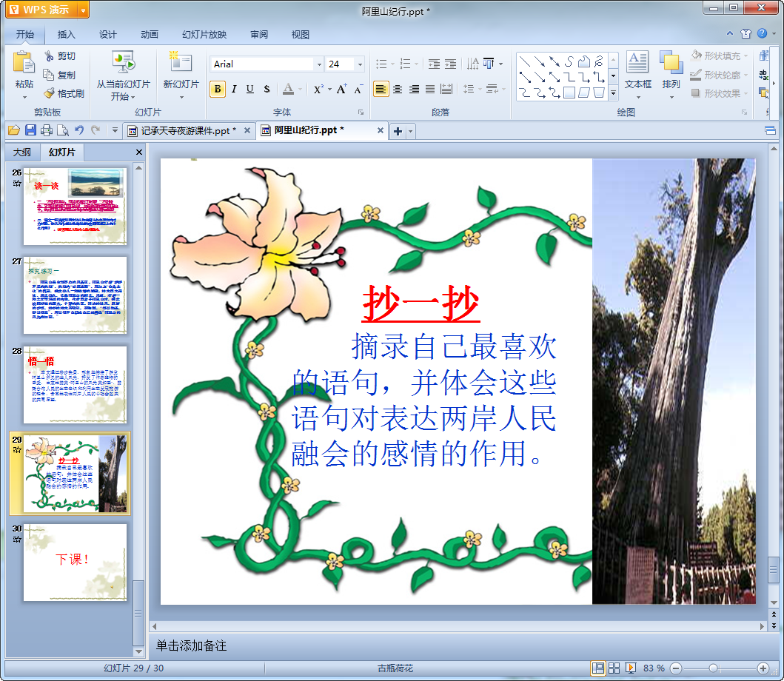Click the decrease indent icon
Image resolution: width=784 pixels, height=681 pixels.
point(434,64)
